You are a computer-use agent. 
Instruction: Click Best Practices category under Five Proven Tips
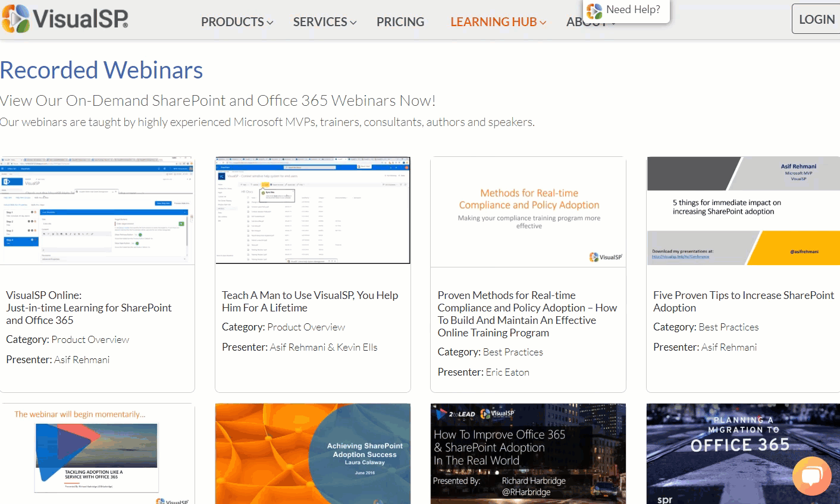pos(729,327)
